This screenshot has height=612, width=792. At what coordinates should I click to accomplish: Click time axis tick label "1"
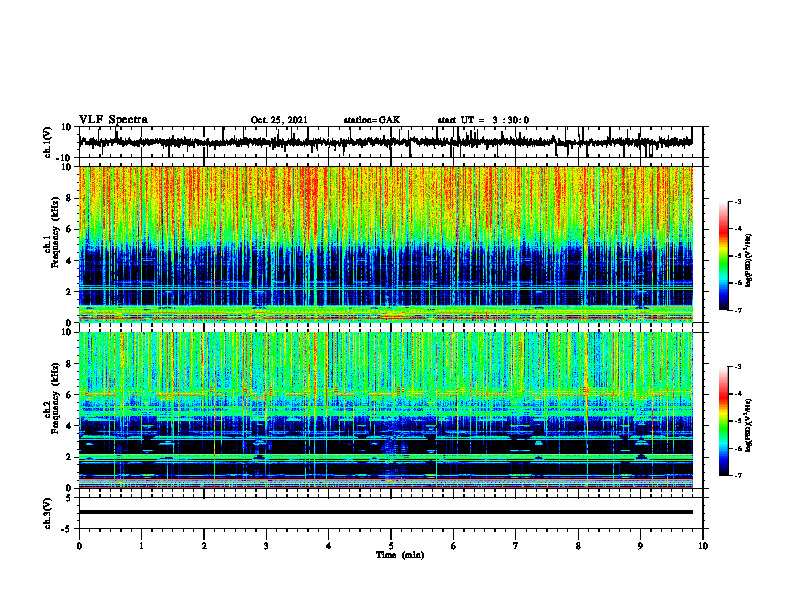coord(141,546)
